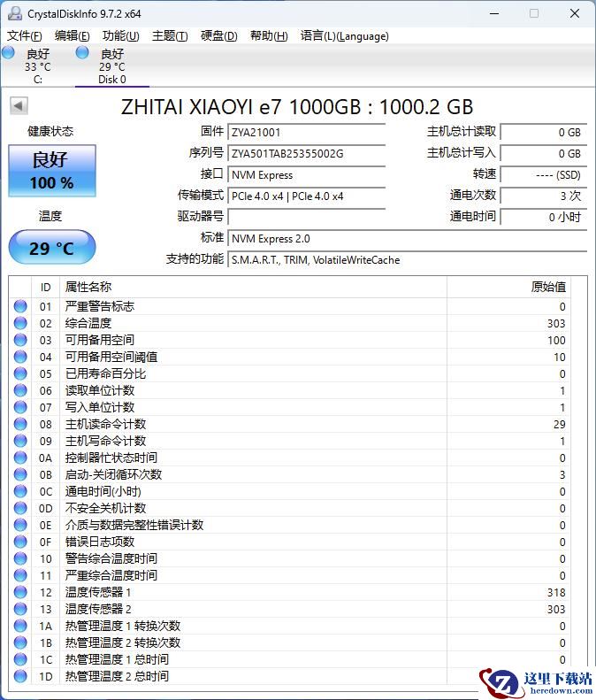
Task: Open the 主题(T) menu
Action: click(170, 35)
